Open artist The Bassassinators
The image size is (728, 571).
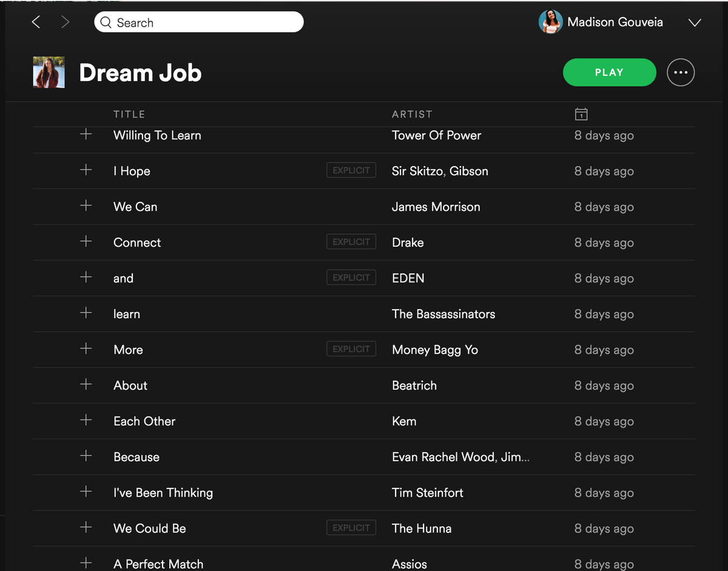(x=443, y=314)
